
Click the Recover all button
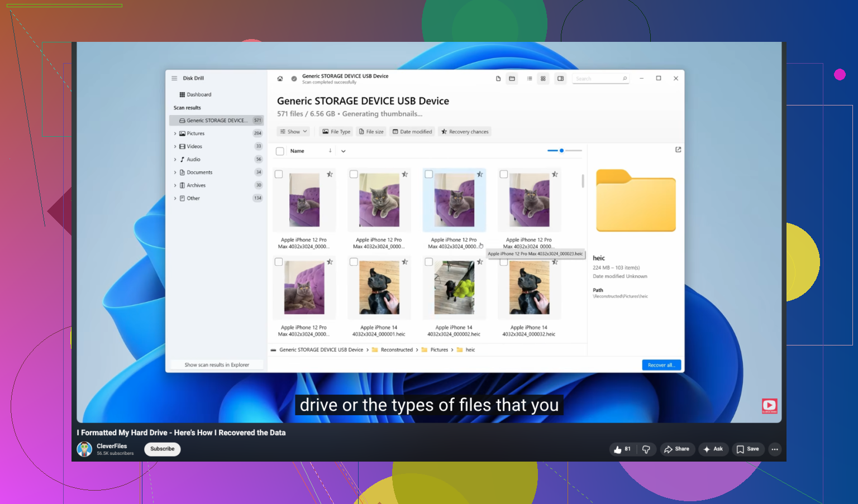tap(661, 365)
